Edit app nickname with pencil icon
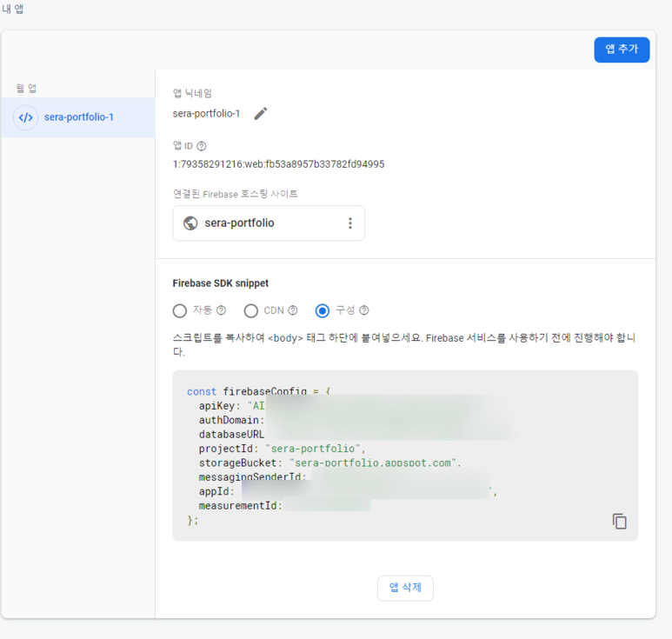672x639 pixels. (x=261, y=114)
